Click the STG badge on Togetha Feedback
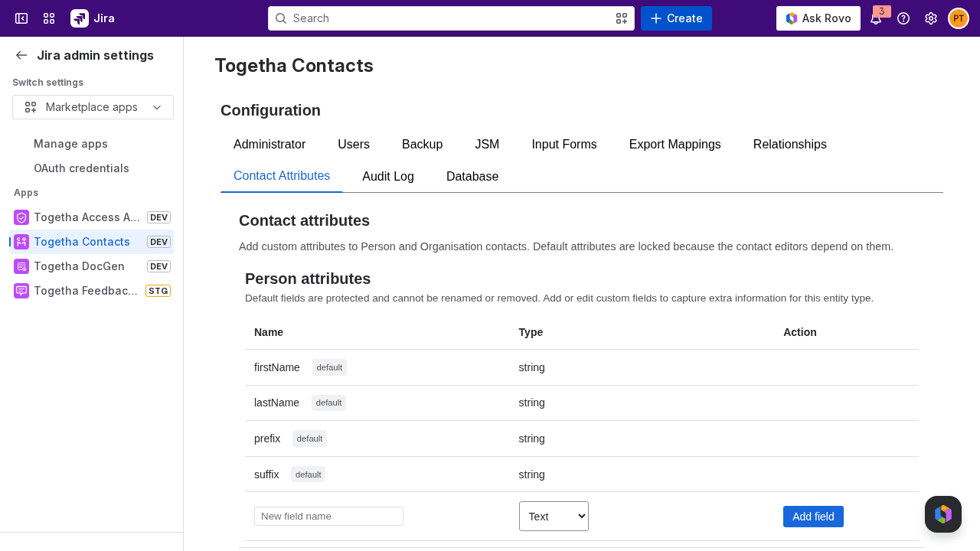Screen dimensions: 980x551 point(158,291)
